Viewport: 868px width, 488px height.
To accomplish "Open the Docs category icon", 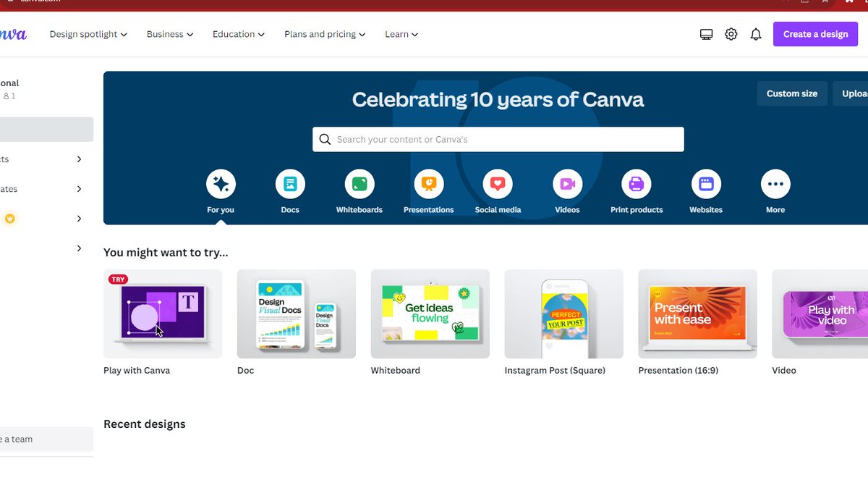I will (290, 184).
